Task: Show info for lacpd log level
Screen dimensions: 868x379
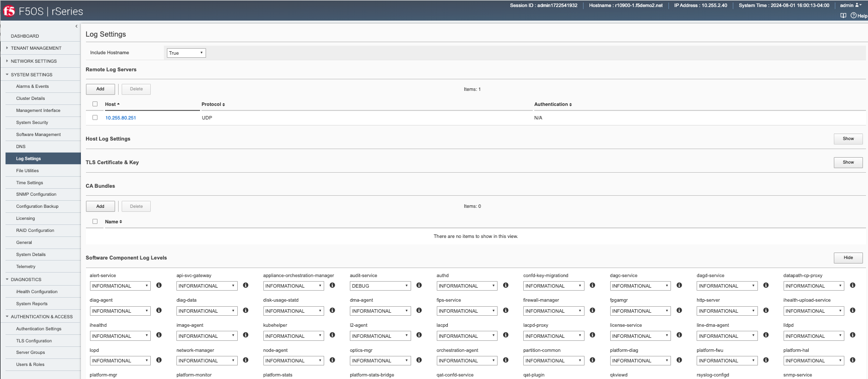Action: [x=506, y=335]
